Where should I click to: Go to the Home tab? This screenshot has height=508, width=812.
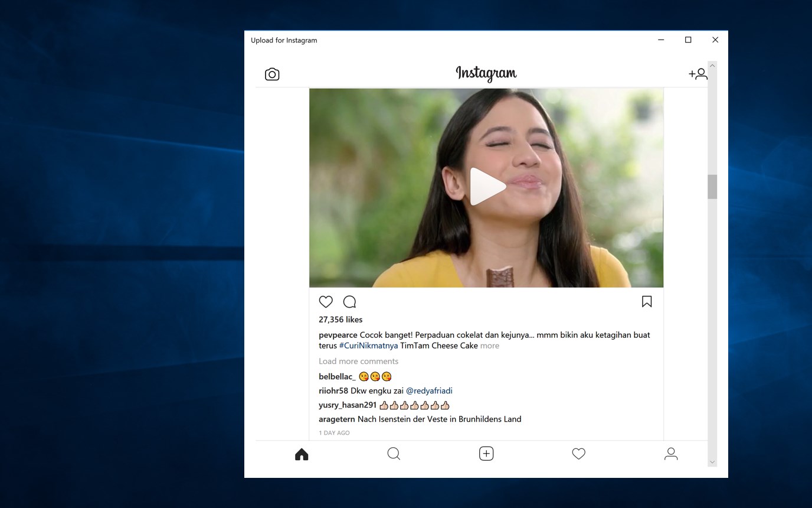(x=302, y=454)
